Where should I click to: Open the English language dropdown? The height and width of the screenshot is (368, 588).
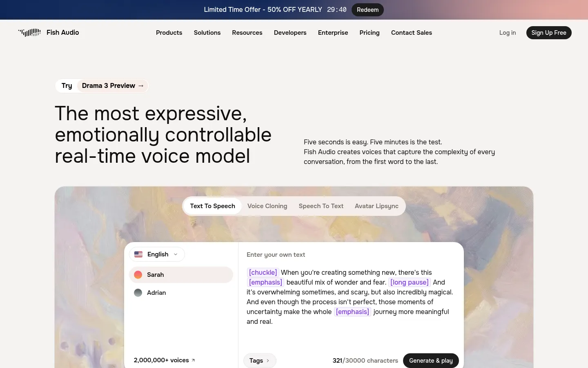[157, 254]
